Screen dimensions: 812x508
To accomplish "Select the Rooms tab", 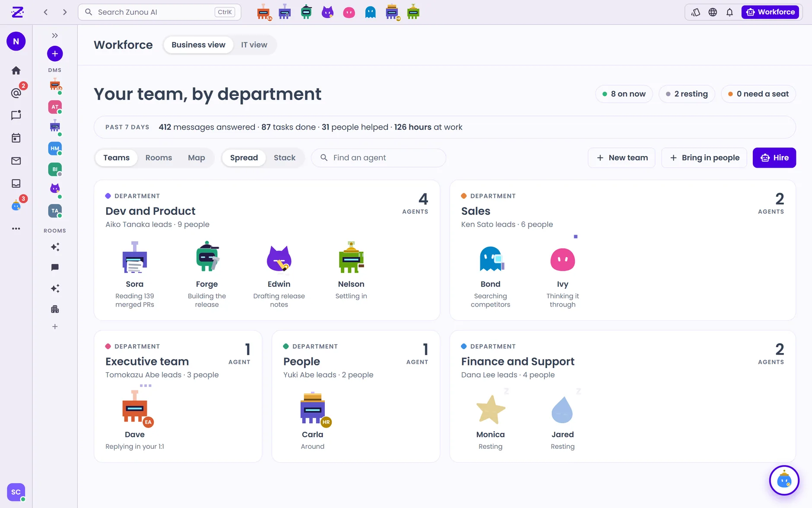I will point(159,158).
